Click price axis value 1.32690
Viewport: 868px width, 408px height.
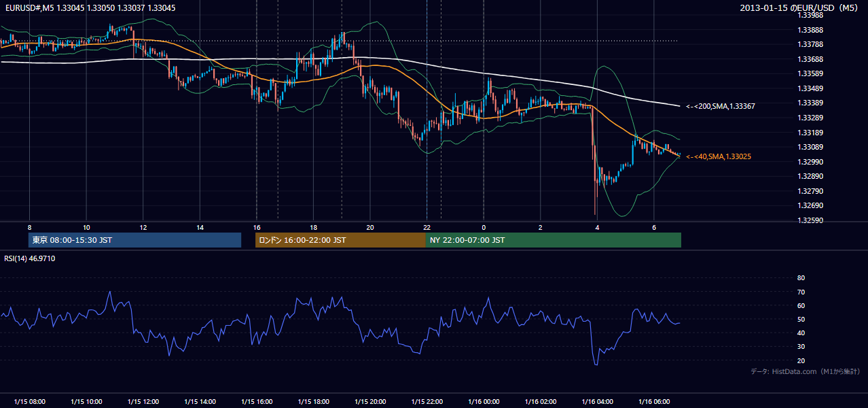click(x=810, y=205)
